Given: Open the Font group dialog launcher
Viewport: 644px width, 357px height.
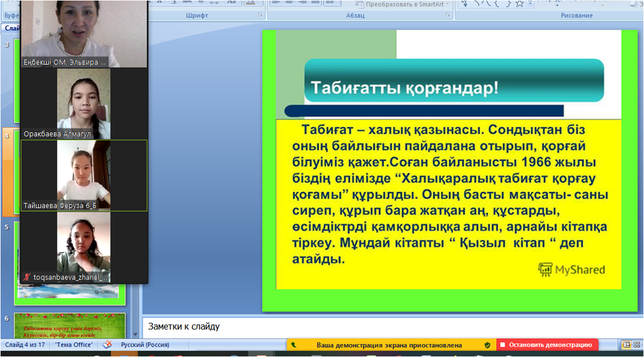Looking at the screenshot, I should (x=260, y=16).
